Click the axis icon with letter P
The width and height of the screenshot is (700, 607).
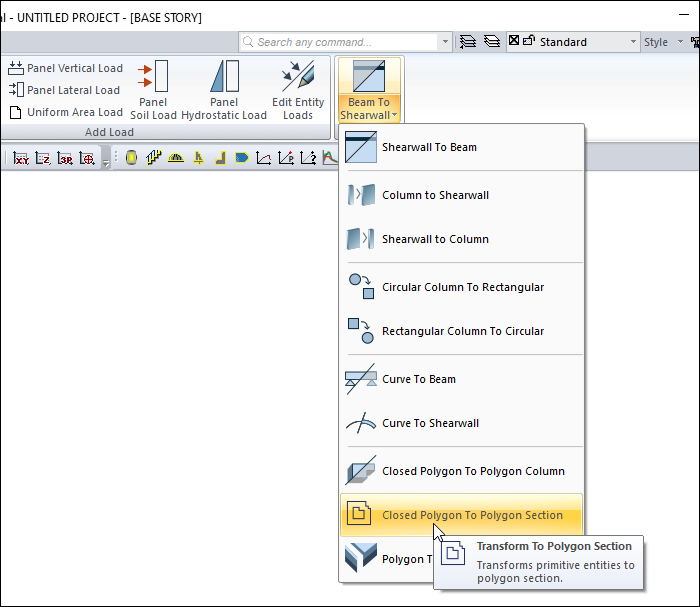point(286,158)
